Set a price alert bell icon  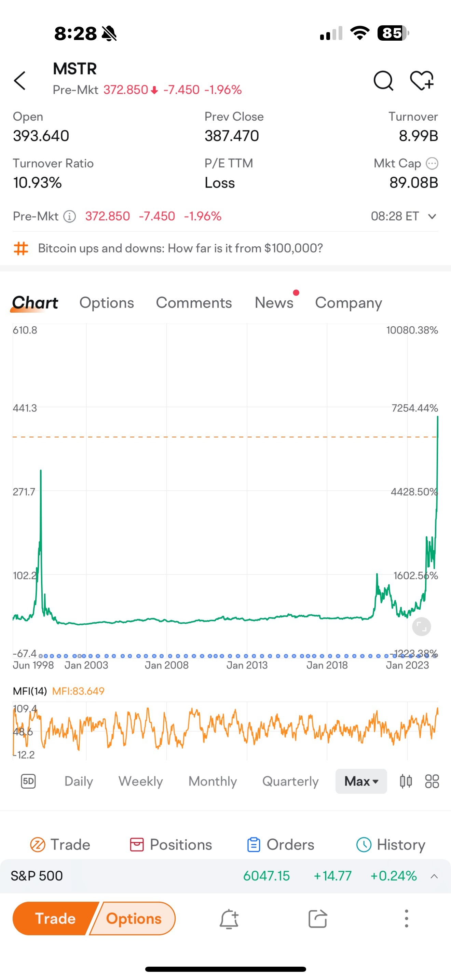(x=229, y=919)
